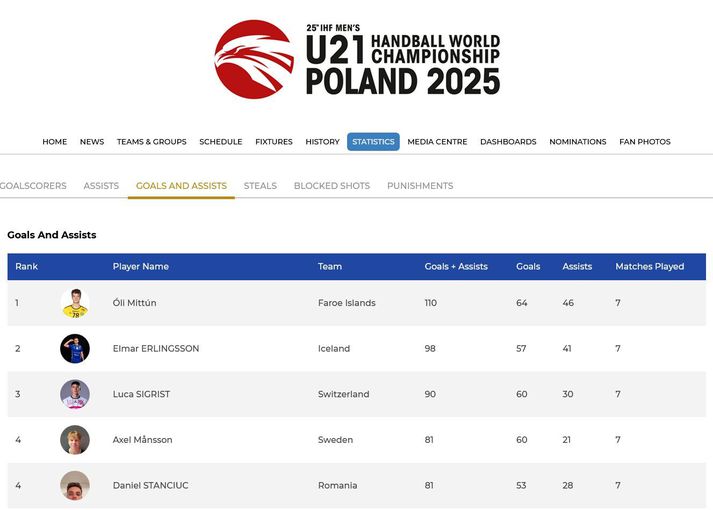
Task: Open Daniel Stanciuc's player photo
Action: click(75, 485)
